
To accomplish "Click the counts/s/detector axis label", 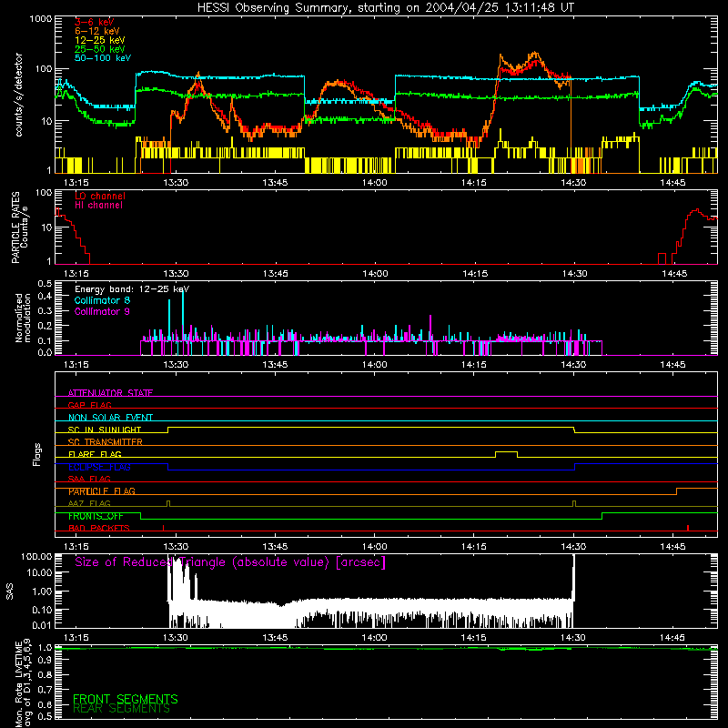I will pos(18,95).
